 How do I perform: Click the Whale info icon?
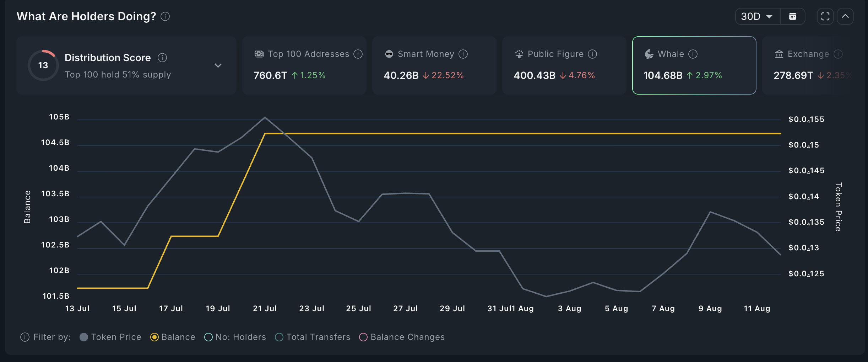click(x=692, y=54)
